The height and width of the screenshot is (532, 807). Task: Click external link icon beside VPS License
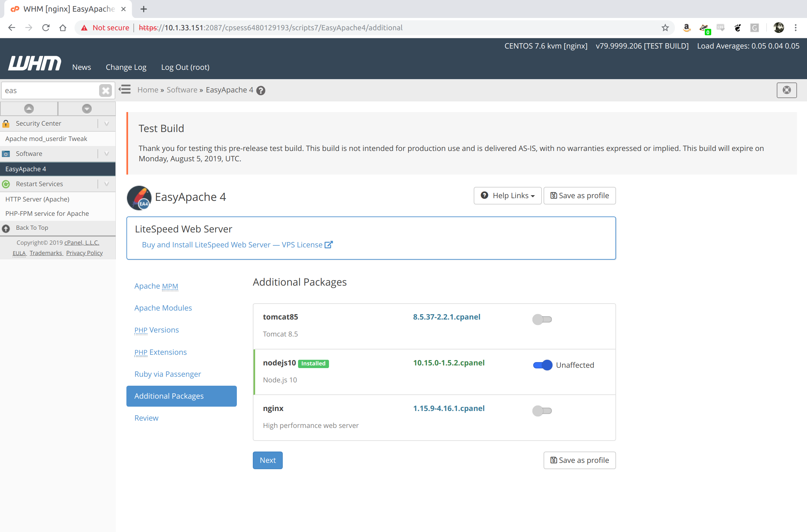point(329,245)
